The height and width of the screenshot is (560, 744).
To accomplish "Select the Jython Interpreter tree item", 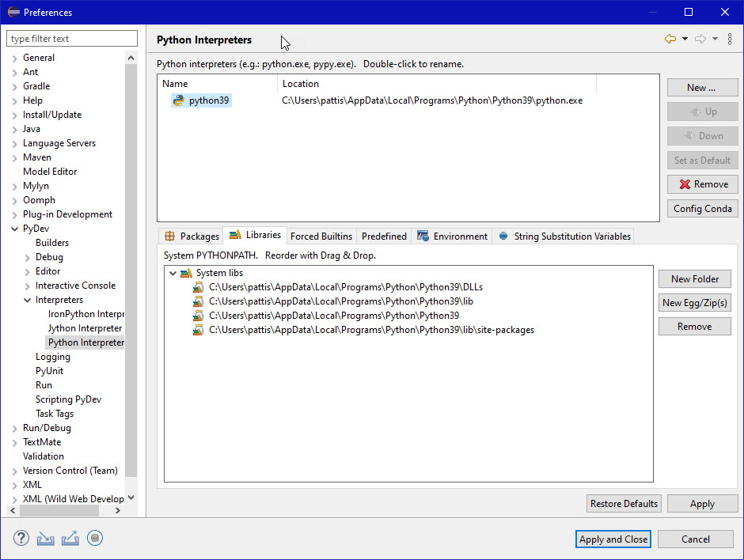I will pyautogui.click(x=85, y=328).
